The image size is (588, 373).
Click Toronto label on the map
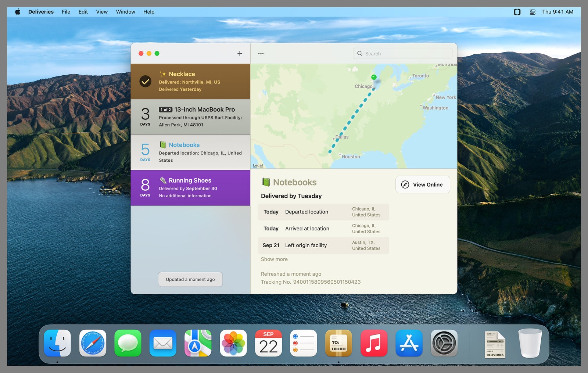coord(420,76)
